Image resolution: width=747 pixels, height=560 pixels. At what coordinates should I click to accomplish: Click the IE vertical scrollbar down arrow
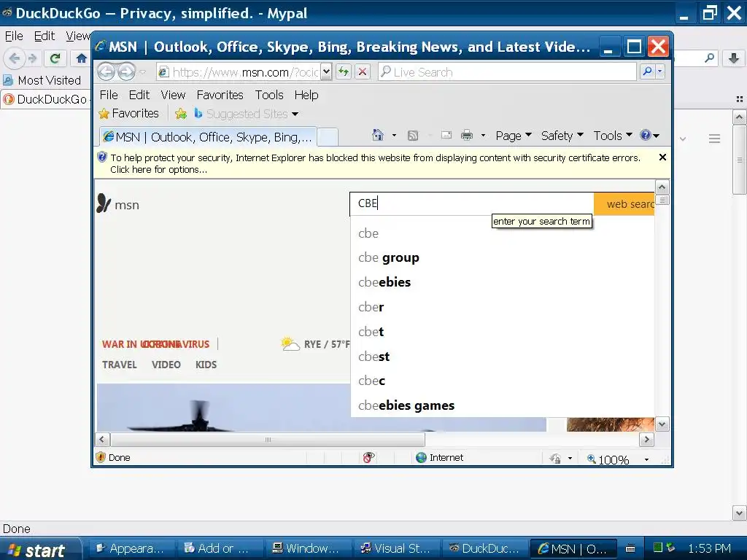pyautogui.click(x=662, y=424)
